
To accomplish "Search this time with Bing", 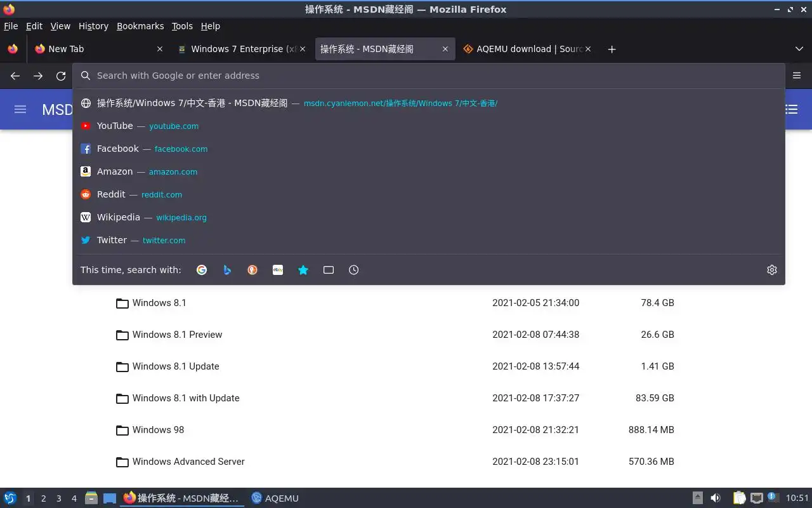I will click(227, 270).
